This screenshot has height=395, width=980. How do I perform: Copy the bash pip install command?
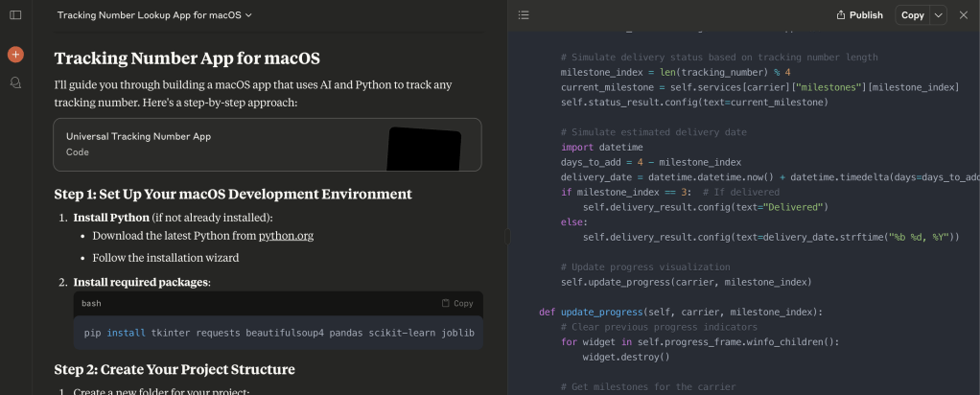tap(457, 303)
